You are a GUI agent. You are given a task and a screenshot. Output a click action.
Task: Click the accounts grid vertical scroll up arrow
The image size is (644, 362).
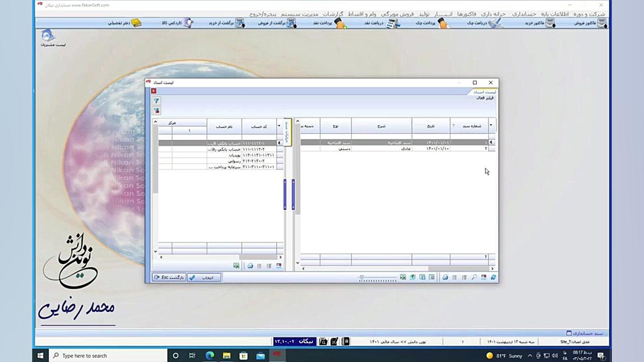point(155,122)
